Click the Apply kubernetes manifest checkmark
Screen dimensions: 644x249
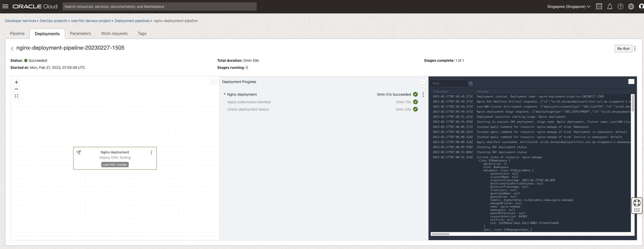pos(416,102)
